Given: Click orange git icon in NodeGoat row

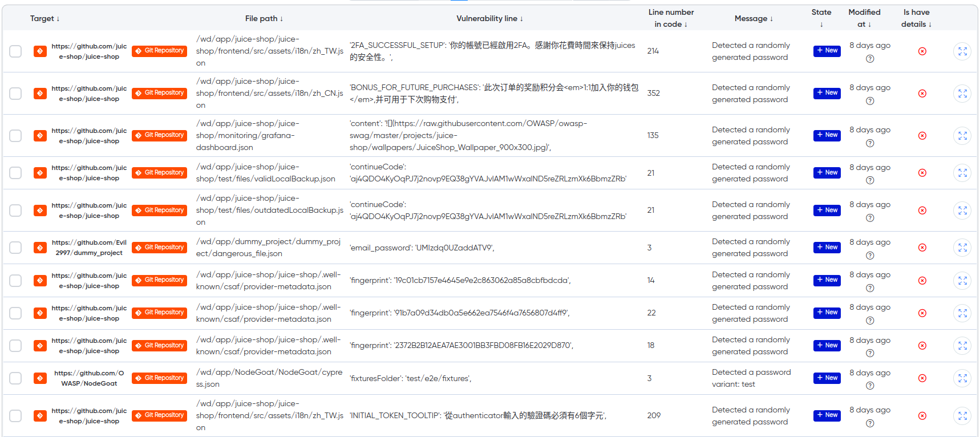Looking at the screenshot, I should point(40,378).
